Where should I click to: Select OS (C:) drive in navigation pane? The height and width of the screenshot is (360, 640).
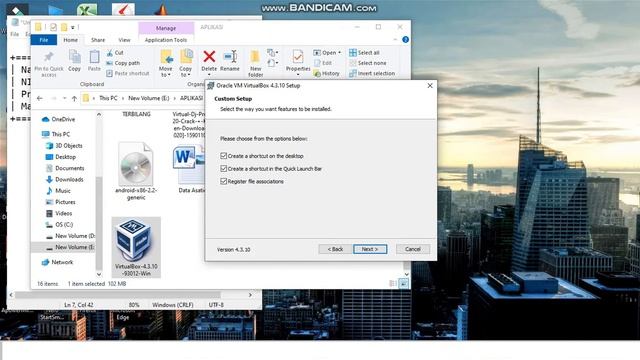click(x=59, y=225)
